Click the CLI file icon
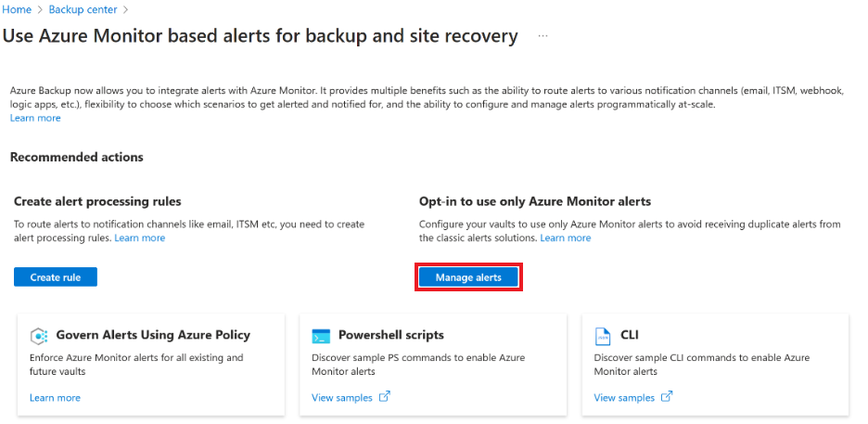This screenshot has width=868, height=424. click(602, 336)
